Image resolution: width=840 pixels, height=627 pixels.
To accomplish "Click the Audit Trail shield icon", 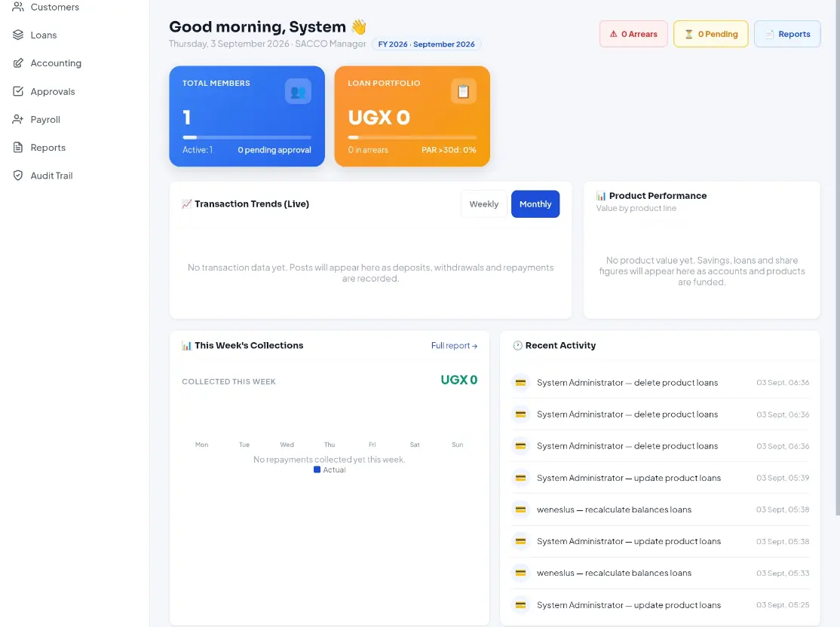I will point(18,176).
